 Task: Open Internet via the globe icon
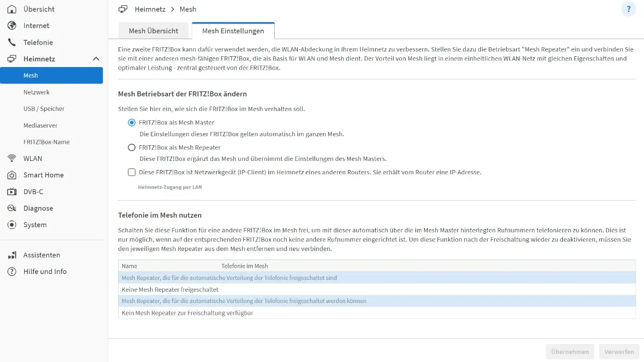(12, 26)
